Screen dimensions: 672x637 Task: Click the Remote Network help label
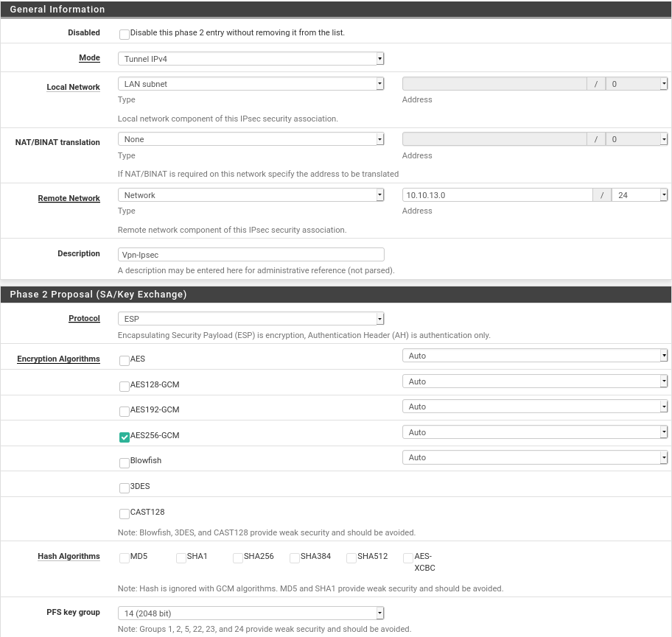(69, 198)
